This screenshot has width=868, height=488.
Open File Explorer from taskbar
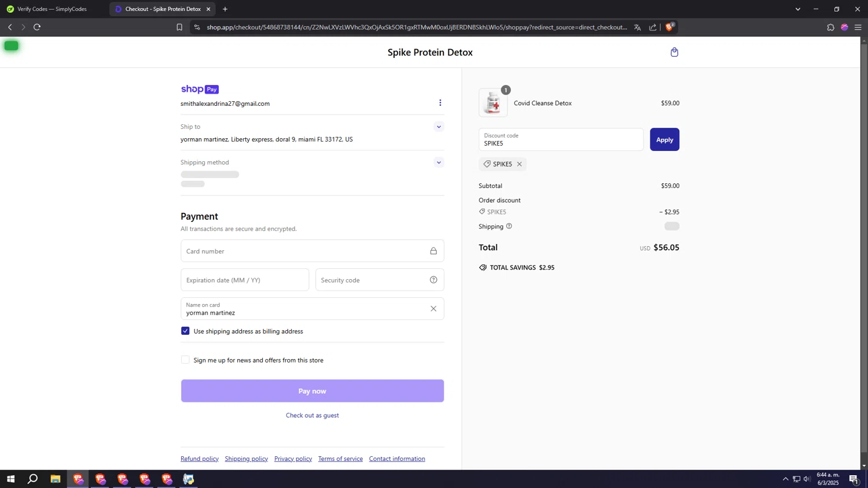(56, 479)
